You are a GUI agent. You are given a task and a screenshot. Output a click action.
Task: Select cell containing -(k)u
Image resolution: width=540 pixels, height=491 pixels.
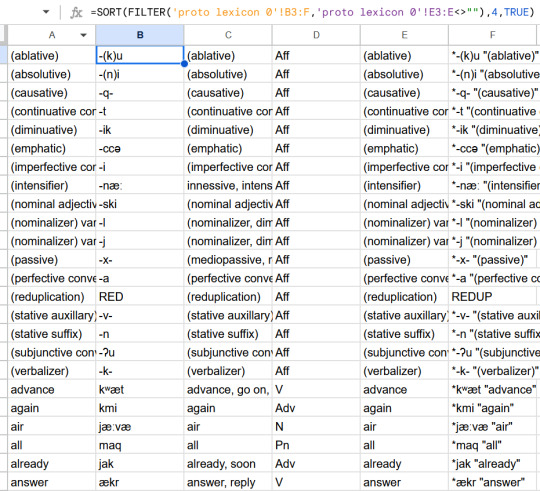pyautogui.click(x=140, y=55)
